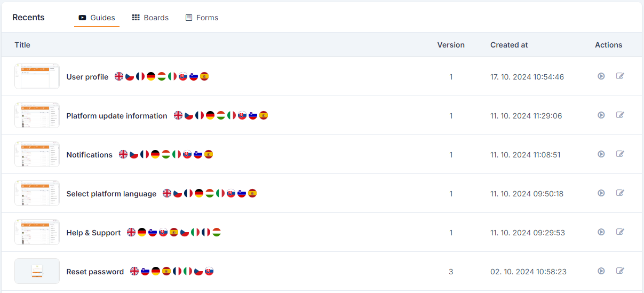
Task: Open the Guides tab
Action: (x=97, y=18)
